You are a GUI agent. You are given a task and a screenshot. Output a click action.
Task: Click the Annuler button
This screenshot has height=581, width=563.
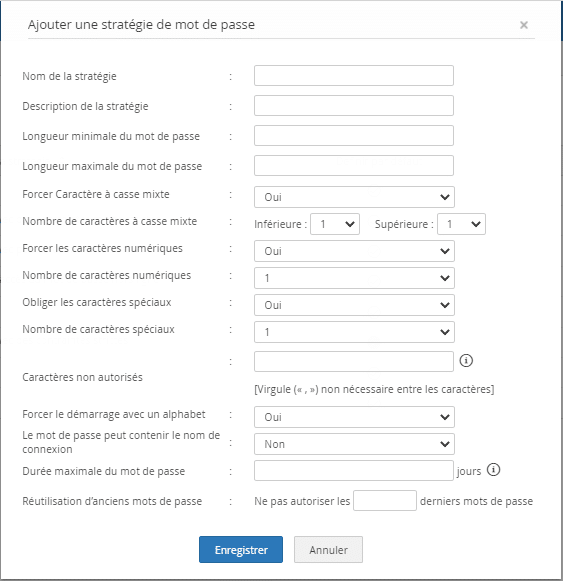[328, 550]
